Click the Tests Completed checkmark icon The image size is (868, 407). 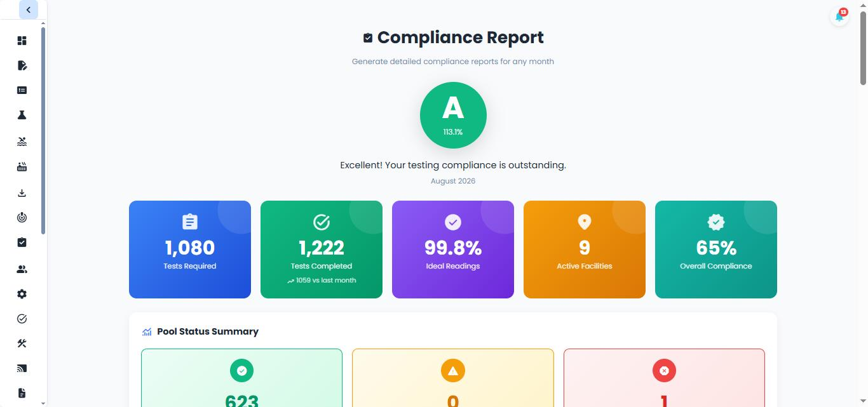322,222
